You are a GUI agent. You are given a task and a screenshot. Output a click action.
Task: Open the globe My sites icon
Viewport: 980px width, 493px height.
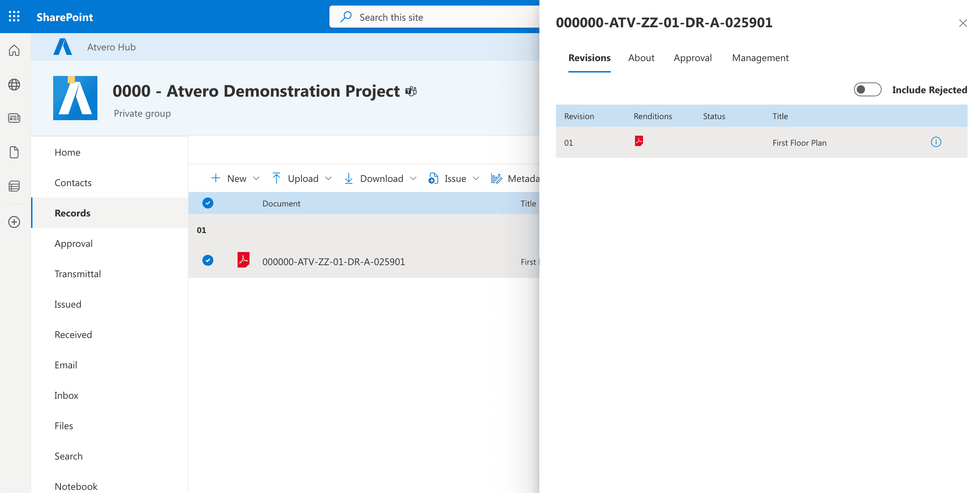14,85
